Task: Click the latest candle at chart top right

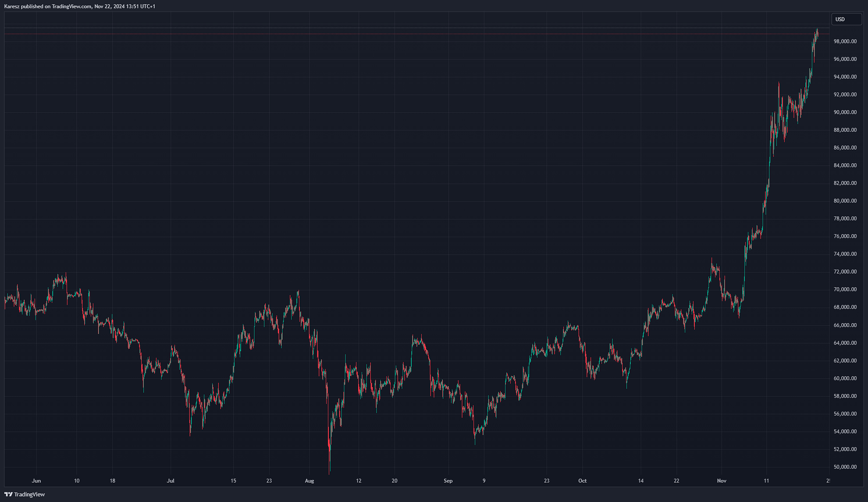Action: coord(817,34)
